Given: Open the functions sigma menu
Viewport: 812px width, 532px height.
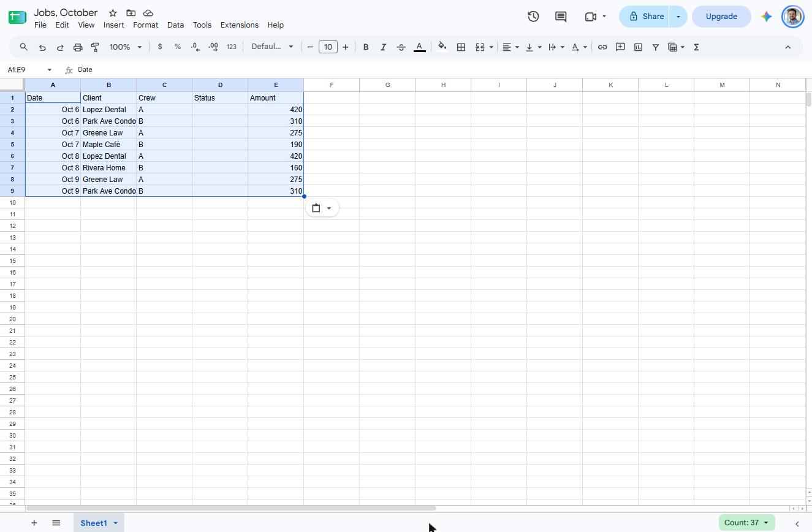Looking at the screenshot, I should [696, 47].
